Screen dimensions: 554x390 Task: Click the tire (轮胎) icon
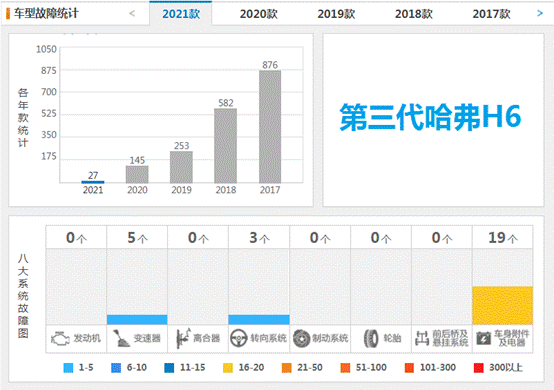(x=371, y=338)
